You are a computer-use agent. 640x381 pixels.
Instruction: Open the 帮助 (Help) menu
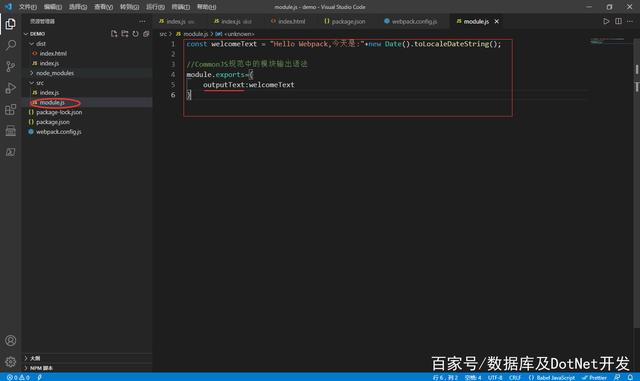(x=207, y=7)
